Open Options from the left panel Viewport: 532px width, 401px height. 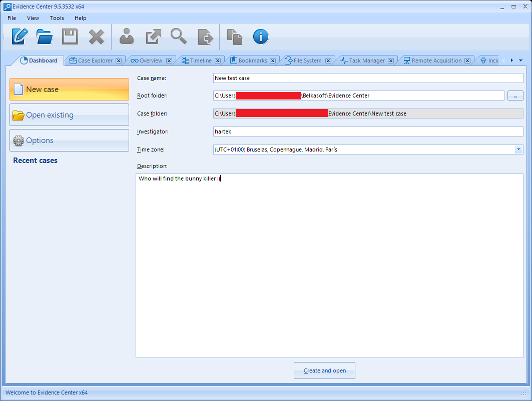[69, 140]
